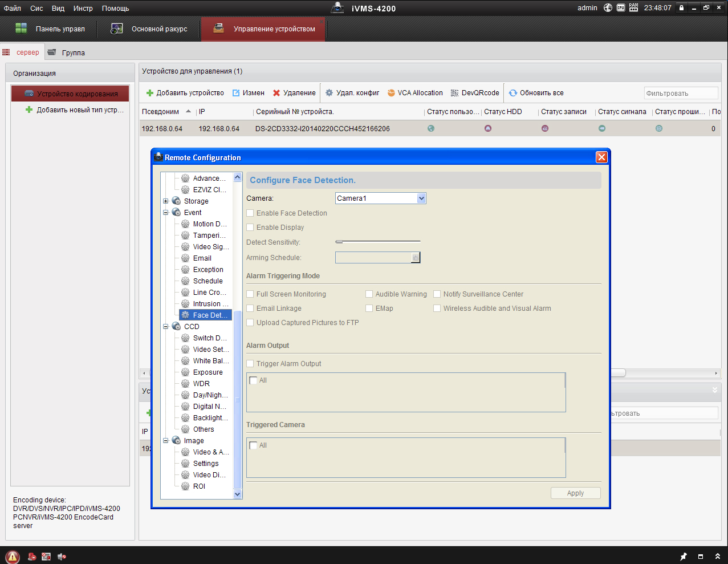Click the VCA Allocation toolbar icon
The height and width of the screenshot is (564, 728).
(391, 93)
